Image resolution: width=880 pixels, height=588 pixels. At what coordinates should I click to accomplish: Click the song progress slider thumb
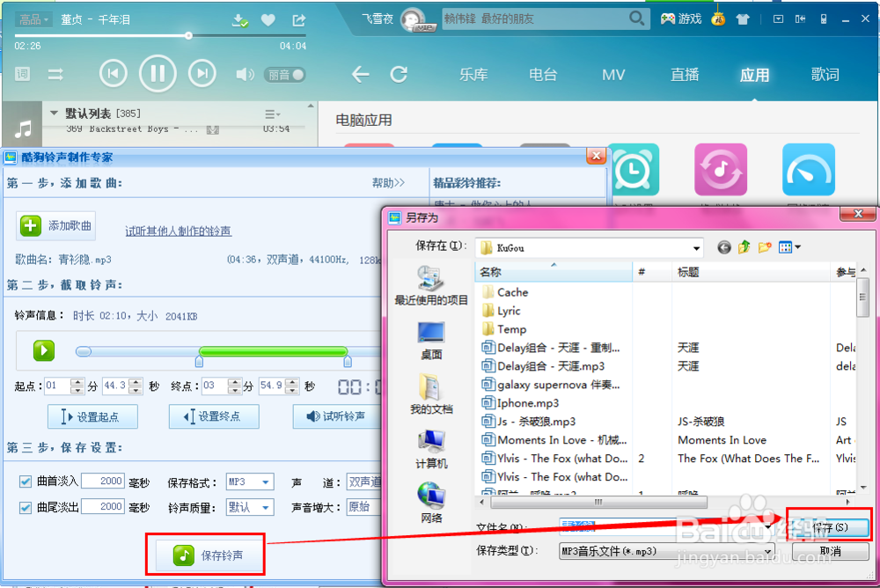[188, 35]
